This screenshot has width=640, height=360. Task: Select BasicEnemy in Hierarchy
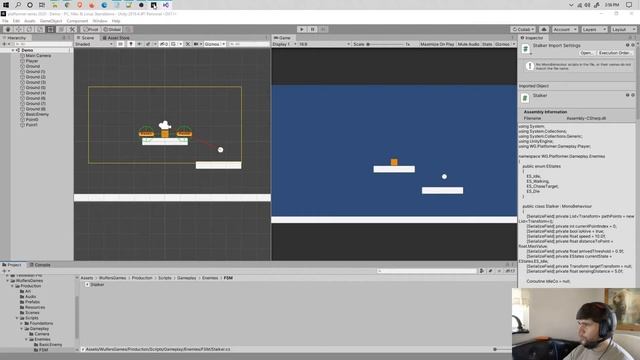37,114
